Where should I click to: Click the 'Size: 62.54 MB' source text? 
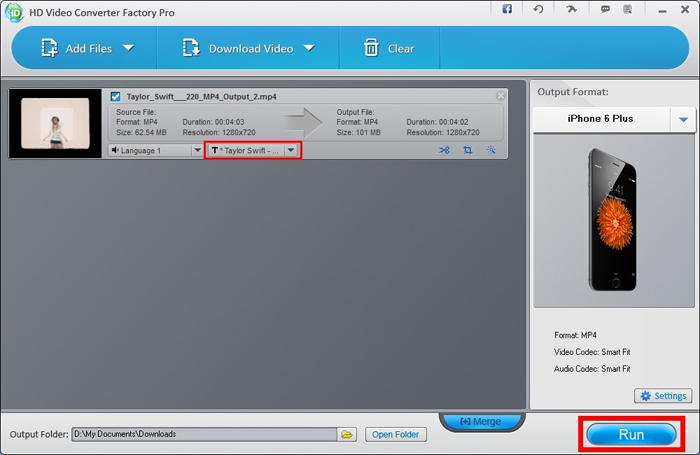pos(141,133)
